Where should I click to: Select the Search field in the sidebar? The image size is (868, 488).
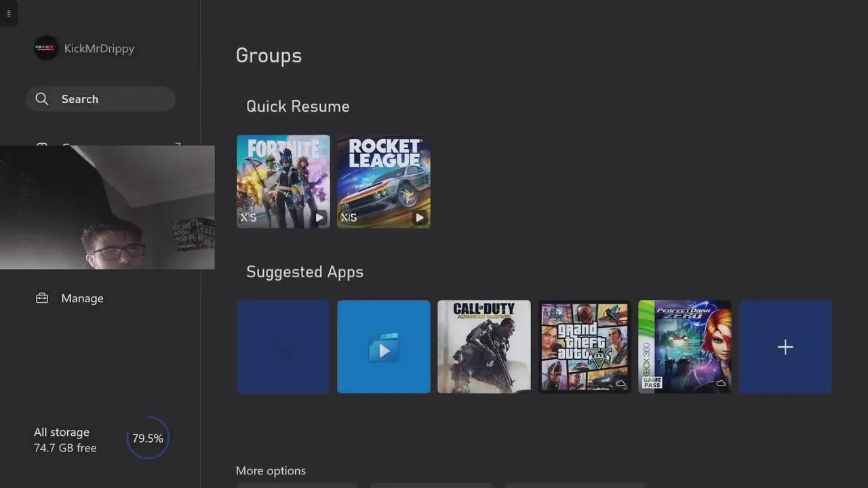click(x=101, y=99)
